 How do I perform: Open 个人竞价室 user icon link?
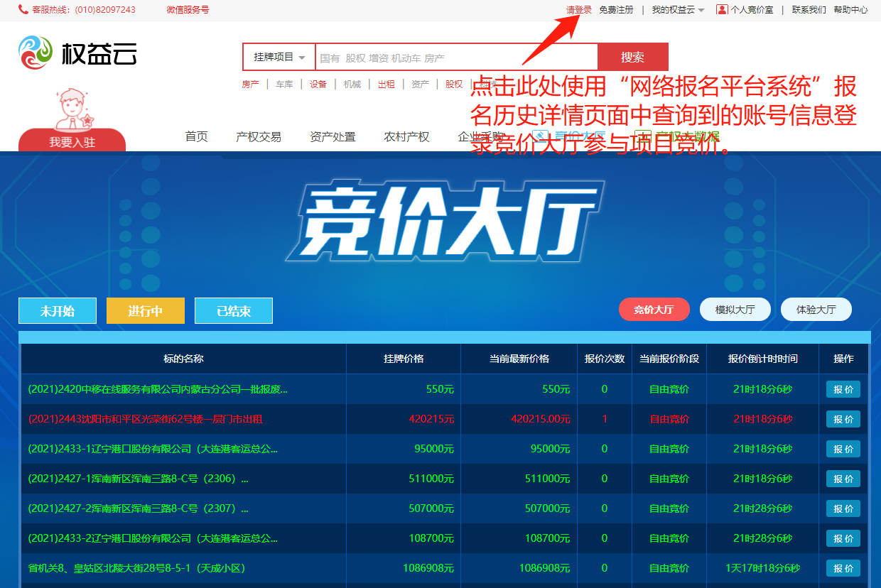click(x=722, y=10)
